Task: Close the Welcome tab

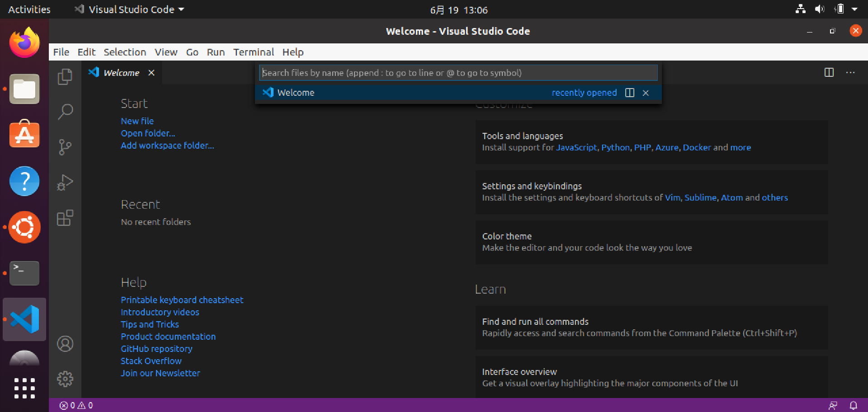Action: click(151, 73)
